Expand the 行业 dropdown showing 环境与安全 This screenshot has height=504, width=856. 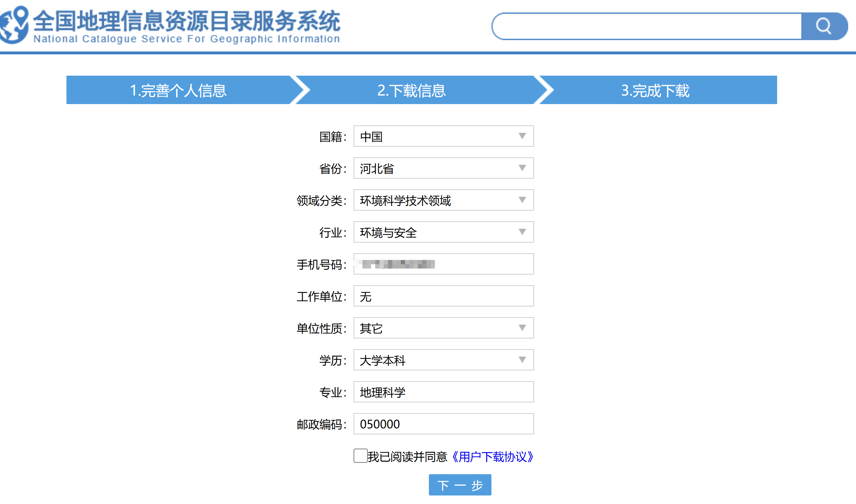click(443, 232)
